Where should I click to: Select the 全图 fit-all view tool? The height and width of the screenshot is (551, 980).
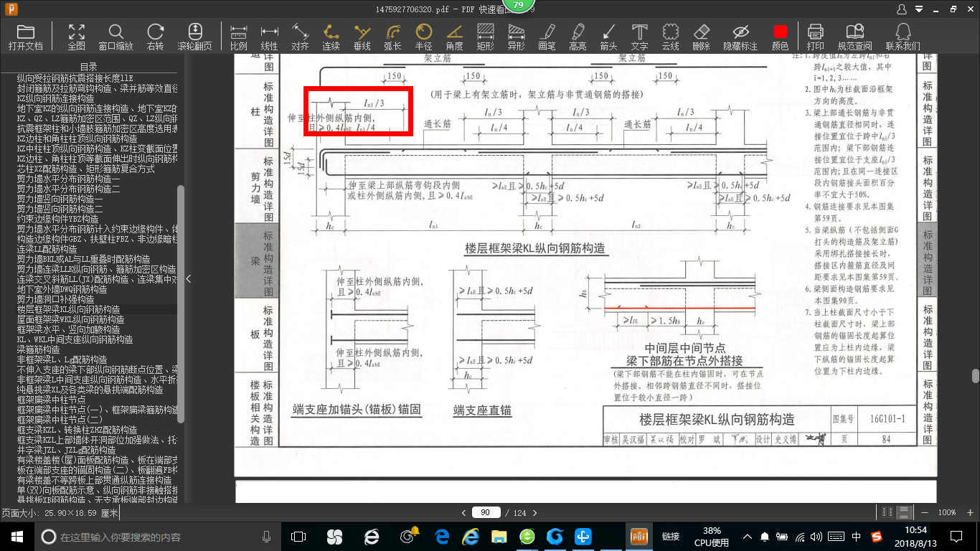(x=77, y=37)
